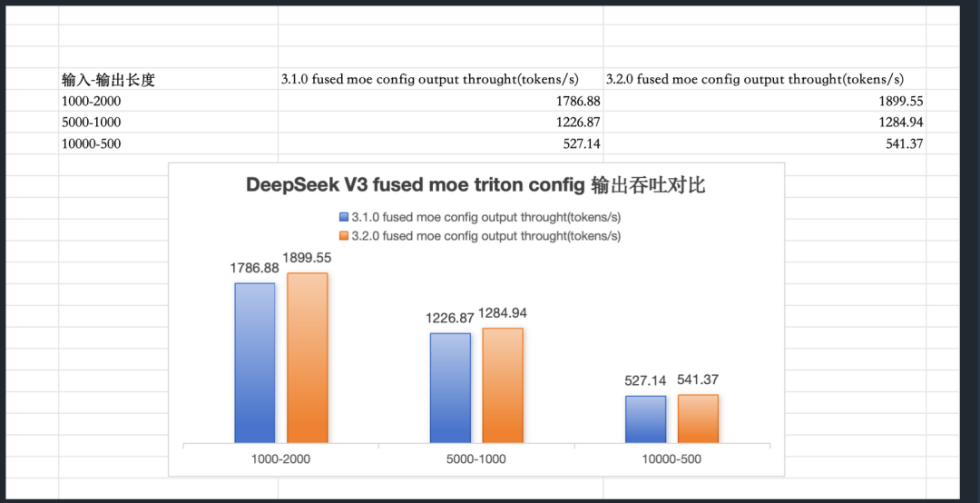Click the cell containing 5000-1000 in the table
The image size is (980, 503).
click(168, 122)
